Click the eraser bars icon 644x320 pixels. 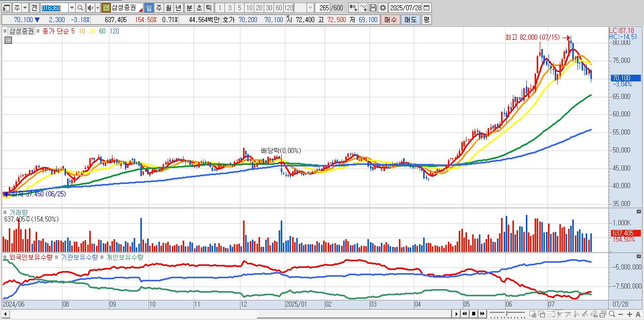pyautogui.click(x=594, y=314)
